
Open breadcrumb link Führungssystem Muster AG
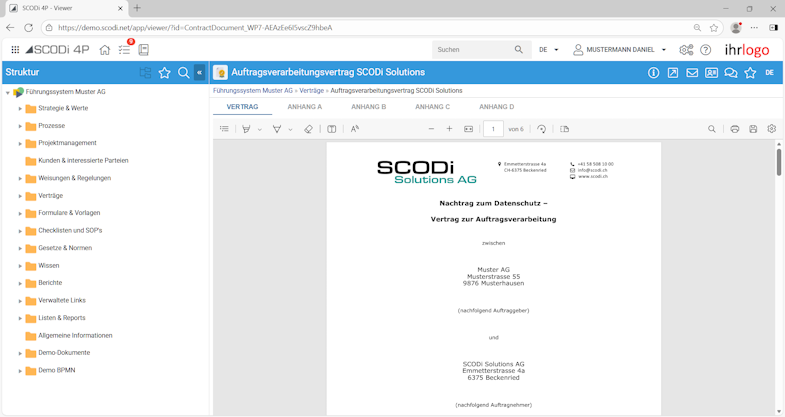pos(253,91)
